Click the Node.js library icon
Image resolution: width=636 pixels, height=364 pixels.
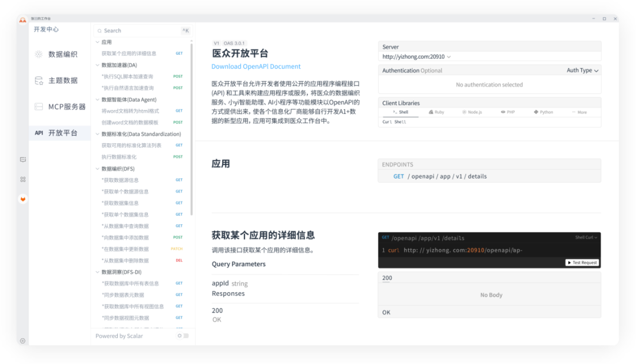pos(464,112)
